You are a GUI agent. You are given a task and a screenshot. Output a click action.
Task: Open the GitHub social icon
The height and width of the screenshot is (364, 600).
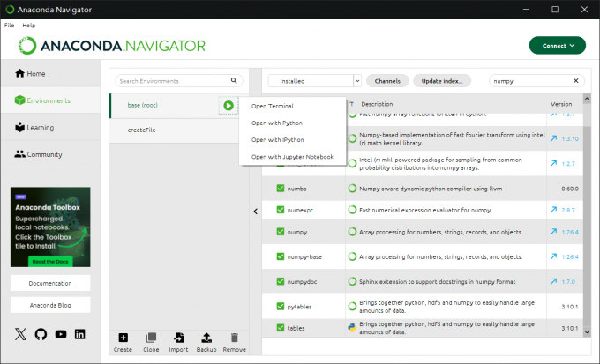click(x=41, y=334)
